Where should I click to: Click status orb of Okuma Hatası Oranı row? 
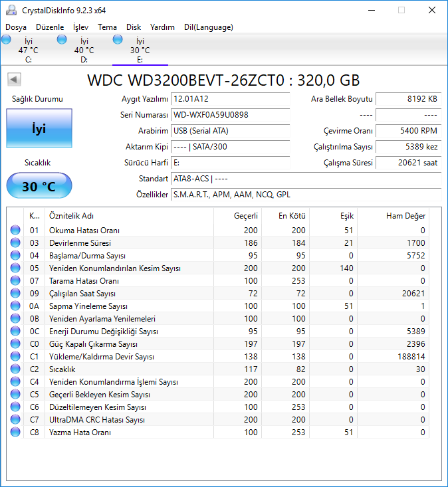coord(15,230)
